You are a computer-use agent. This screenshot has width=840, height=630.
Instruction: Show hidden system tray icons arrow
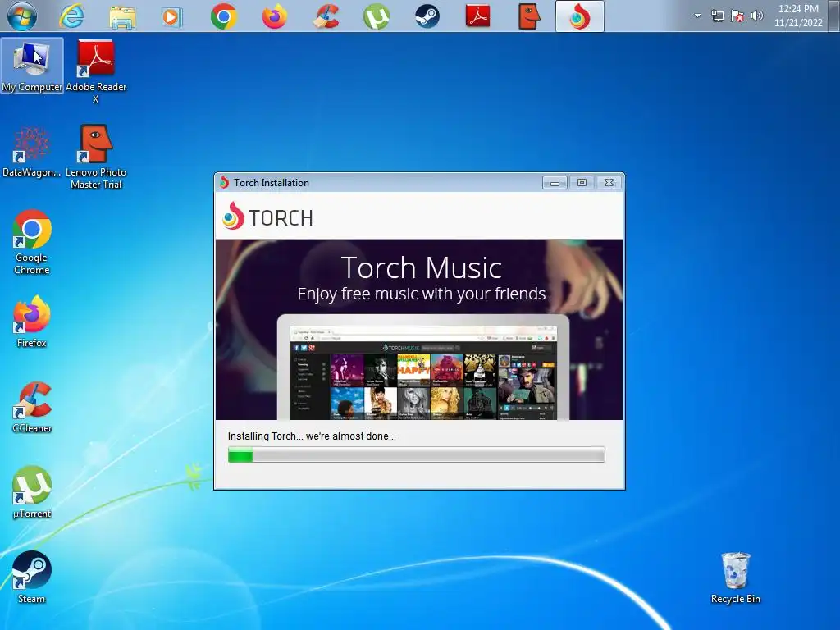(x=697, y=16)
